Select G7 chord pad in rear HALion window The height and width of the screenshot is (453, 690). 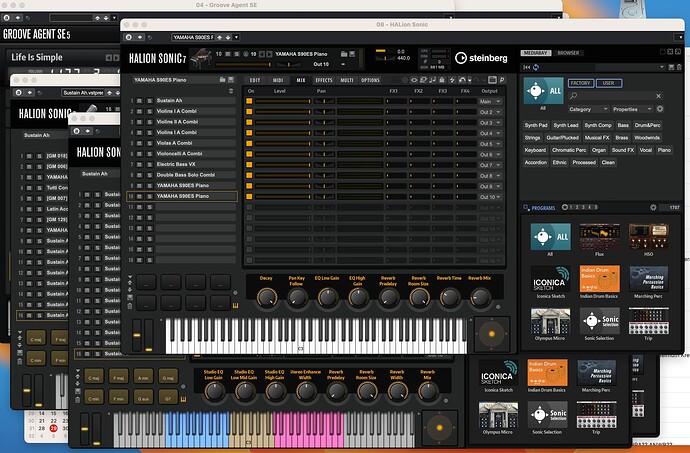pyautogui.click(x=168, y=398)
